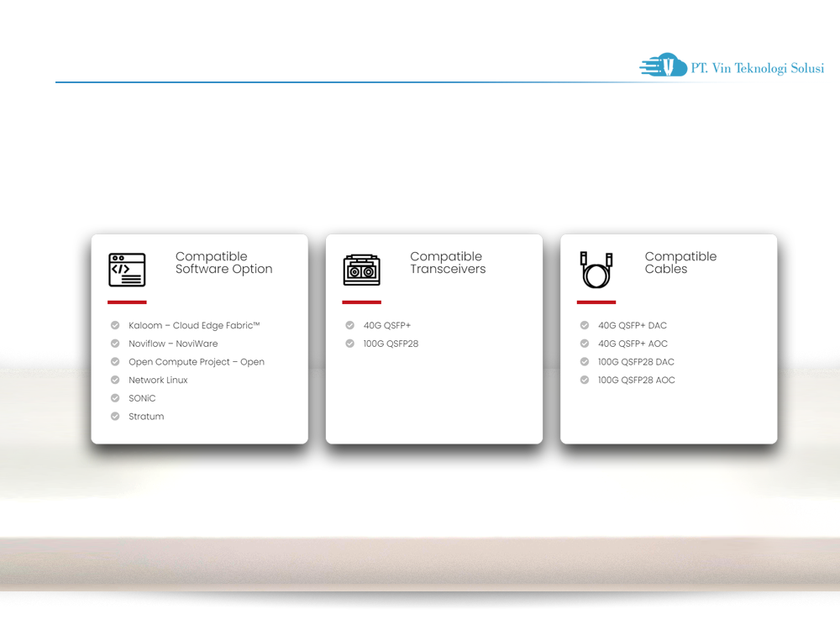Click the check icon next to SONiC
Image resolution: width=840 pixels, height=630 pixels.
pos(115,398)
